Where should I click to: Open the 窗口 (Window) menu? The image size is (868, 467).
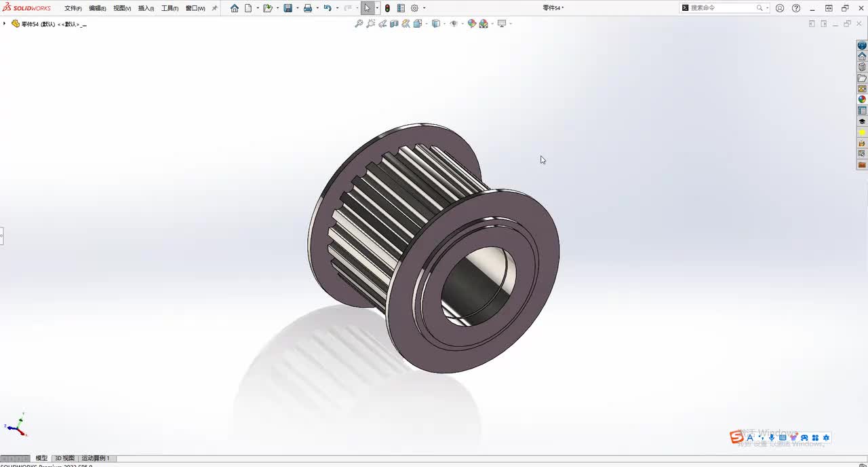click(195, 8)
